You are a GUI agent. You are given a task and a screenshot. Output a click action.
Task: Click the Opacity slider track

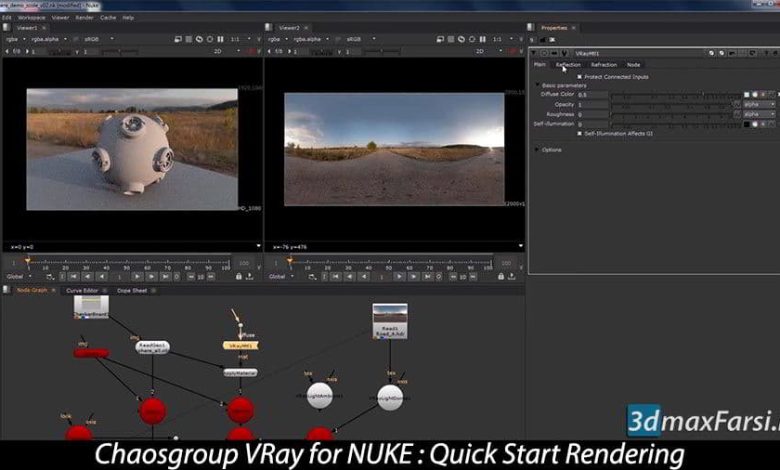(672, 104)
